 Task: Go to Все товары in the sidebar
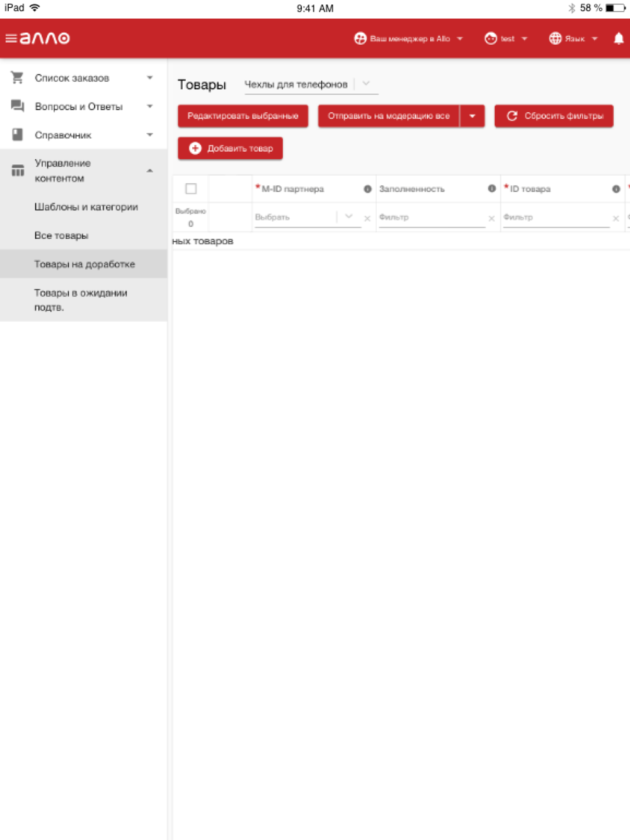(x=61, y=236)
